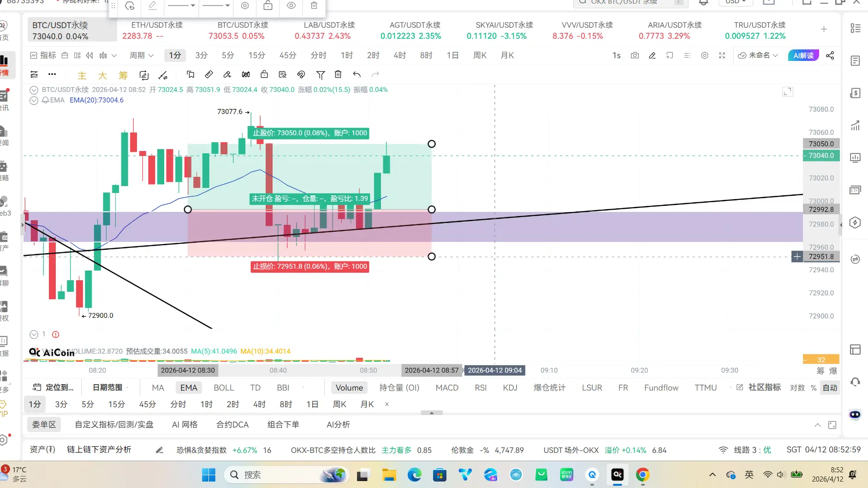Open the eraser tool in drawing toolbar
The height and width of the screenshot is (488, 868).
coord(227,74)
